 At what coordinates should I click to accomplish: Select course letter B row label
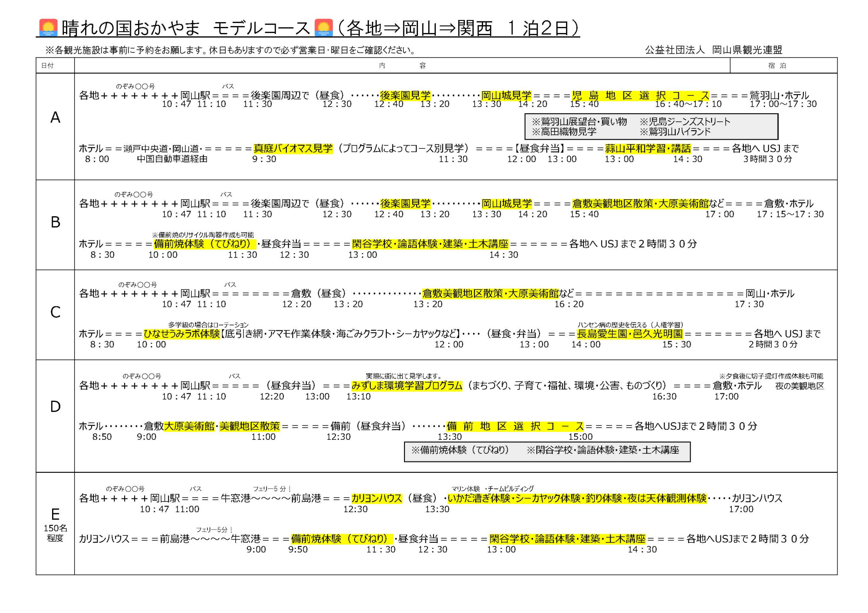55,222
